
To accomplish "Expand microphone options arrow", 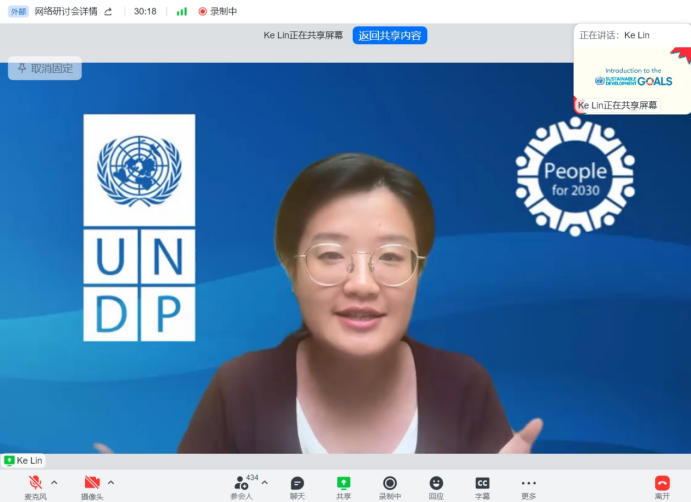I will point(54,483).
